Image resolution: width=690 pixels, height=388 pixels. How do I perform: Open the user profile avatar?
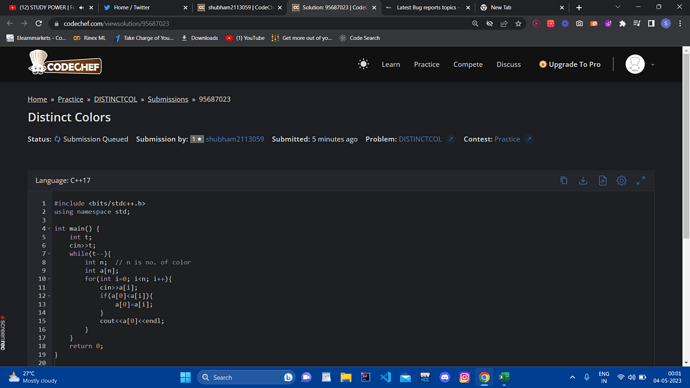click(x=635, y=64)
